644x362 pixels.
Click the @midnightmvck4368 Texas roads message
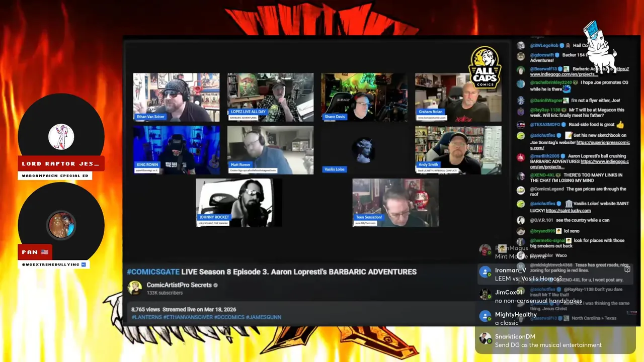click(579, 267)
